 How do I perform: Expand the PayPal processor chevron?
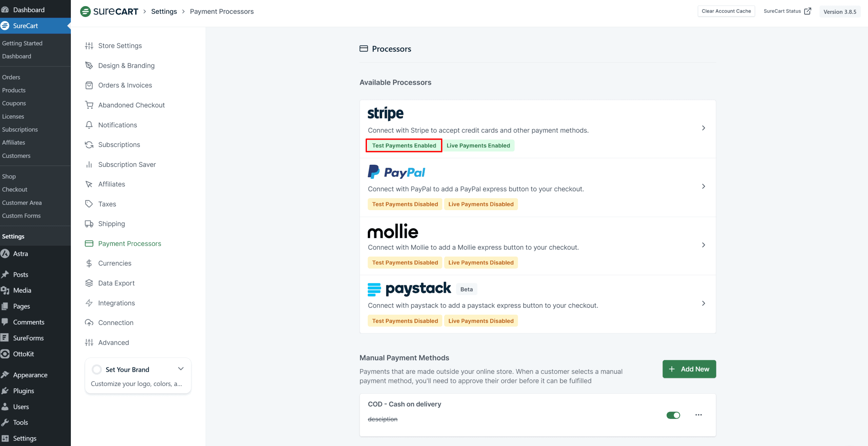click(x=704, y=186)
